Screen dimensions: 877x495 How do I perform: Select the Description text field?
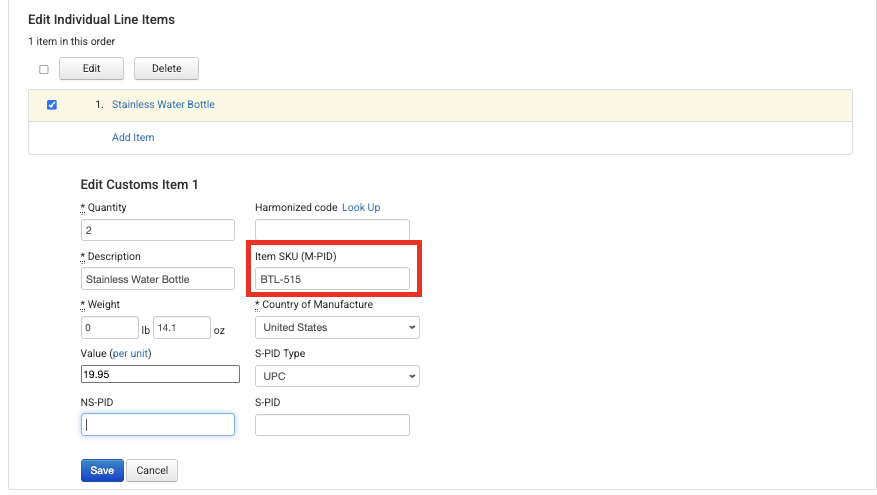pos(158,279)
